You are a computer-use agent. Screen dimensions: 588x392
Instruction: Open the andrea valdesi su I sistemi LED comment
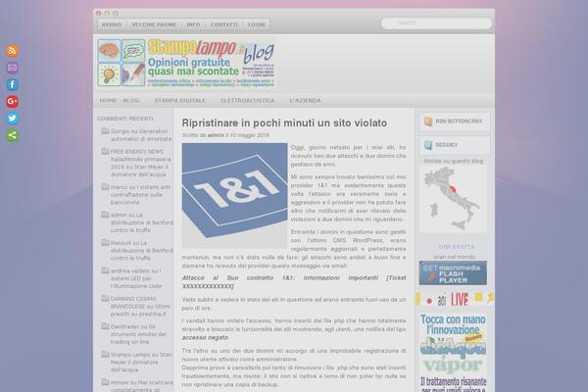pyautogui.click(x=136, y=278)
